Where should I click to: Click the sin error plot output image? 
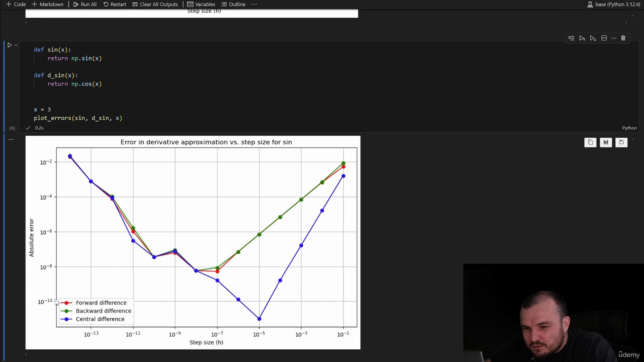[x=193, y=242]
